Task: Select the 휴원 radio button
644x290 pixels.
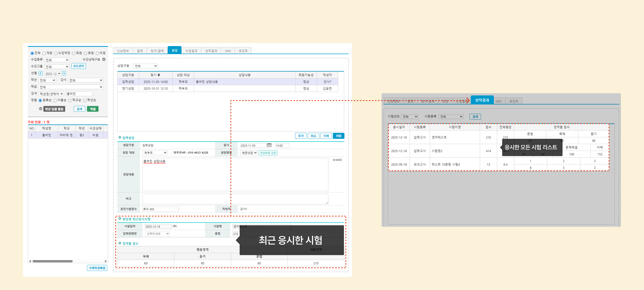Action: [85, 53]
